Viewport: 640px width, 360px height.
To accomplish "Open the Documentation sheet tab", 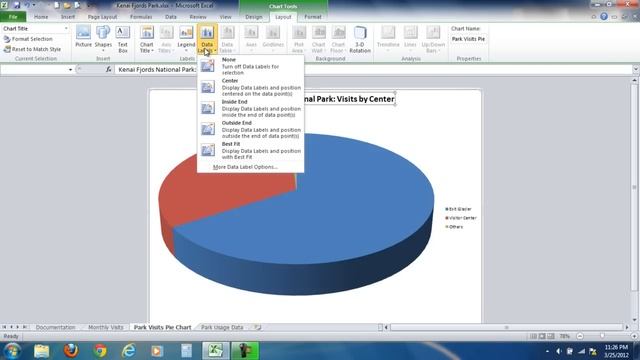I will tap(55, 327).
